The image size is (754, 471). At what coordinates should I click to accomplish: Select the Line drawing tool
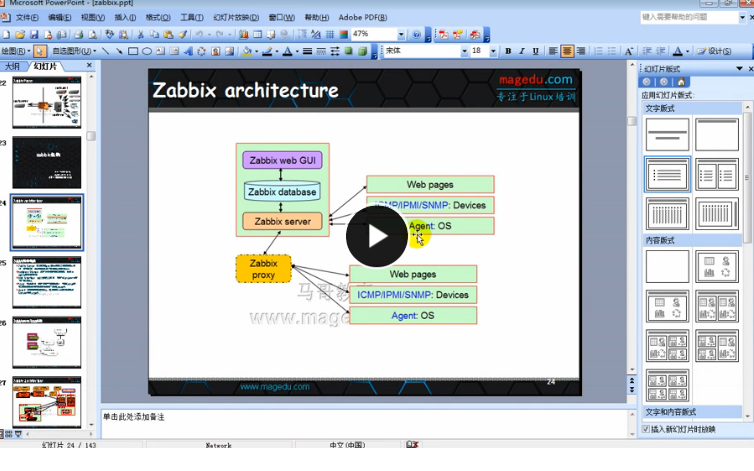(x=105, y=51)
